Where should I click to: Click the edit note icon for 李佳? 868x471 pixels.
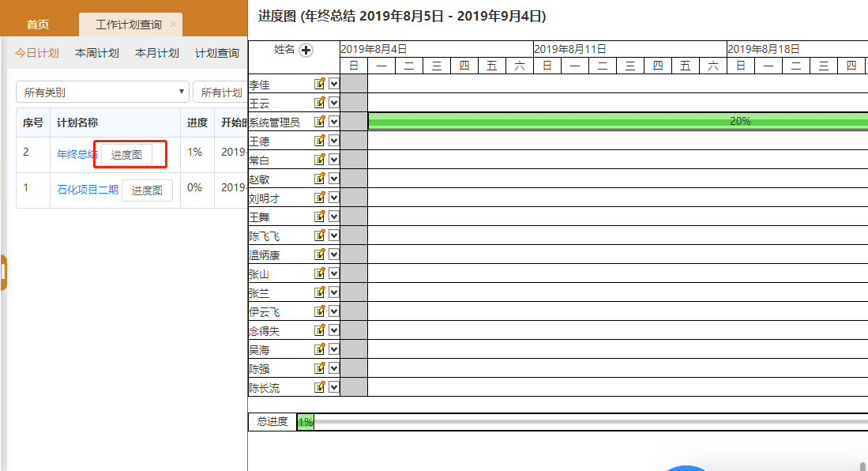pos(320,84)
